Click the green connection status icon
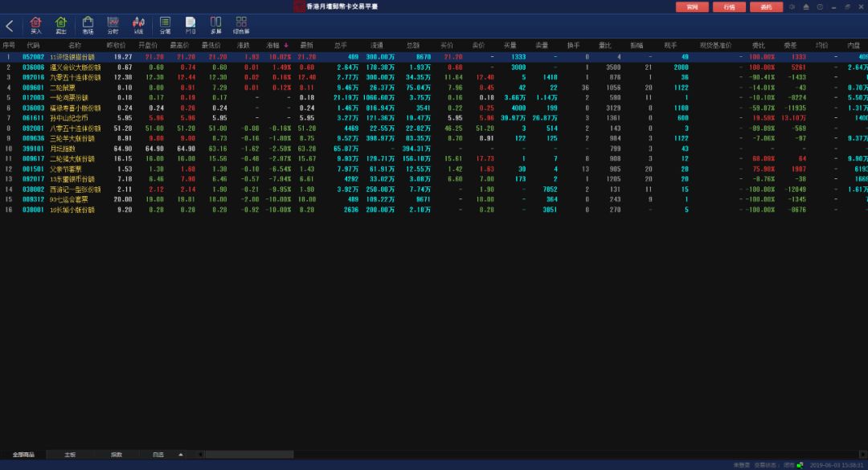 tap(800, 465)
